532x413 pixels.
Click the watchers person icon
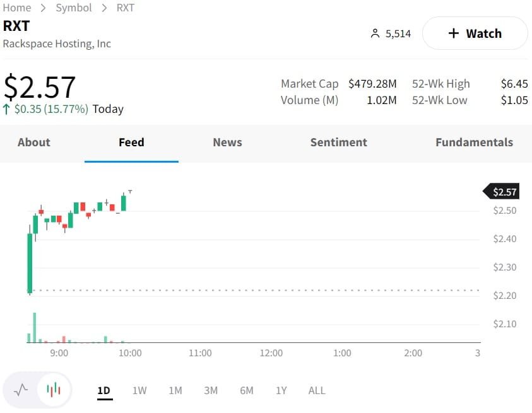375,34
